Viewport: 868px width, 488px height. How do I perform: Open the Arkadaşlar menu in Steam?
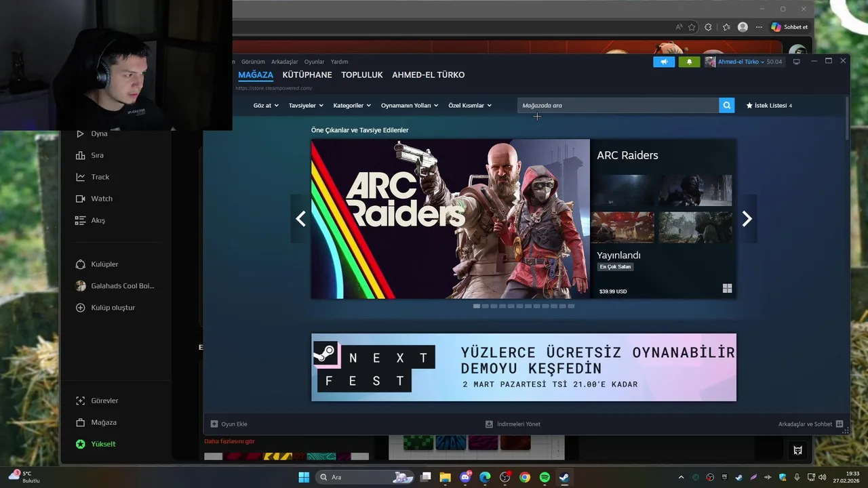coord(285,62)
